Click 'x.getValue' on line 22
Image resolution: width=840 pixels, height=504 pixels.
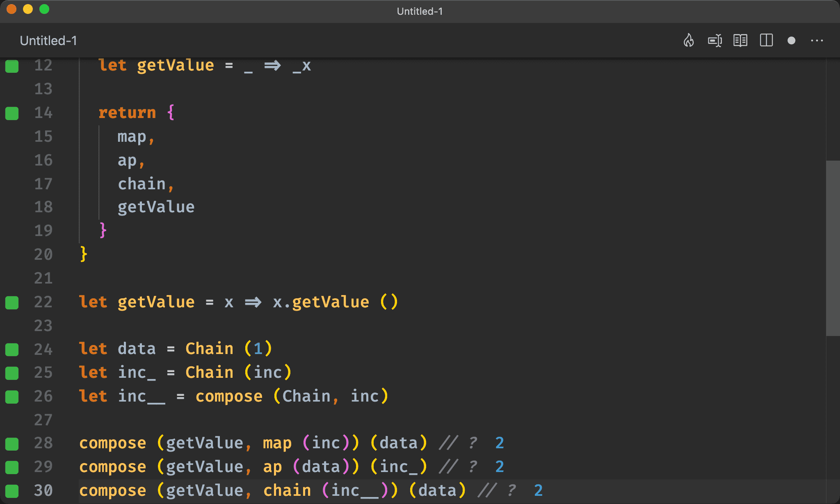pyautogui.click(x=321, y=302)
